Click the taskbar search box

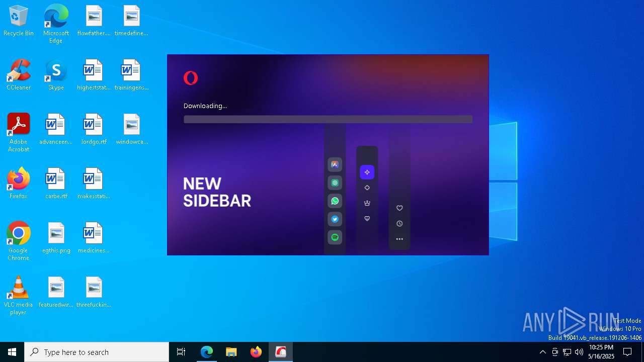click(x=97, y=352)
